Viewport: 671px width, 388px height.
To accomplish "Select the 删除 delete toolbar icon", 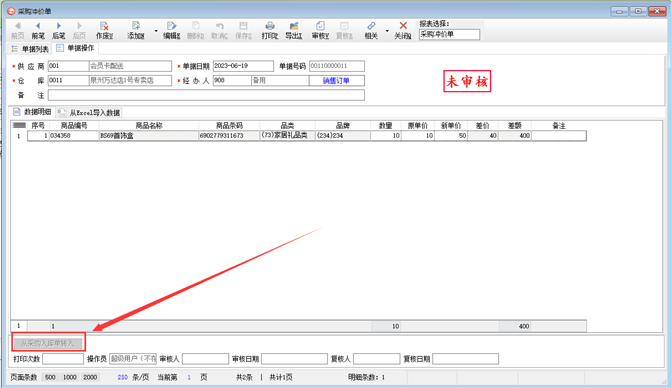I will (196, 30).
